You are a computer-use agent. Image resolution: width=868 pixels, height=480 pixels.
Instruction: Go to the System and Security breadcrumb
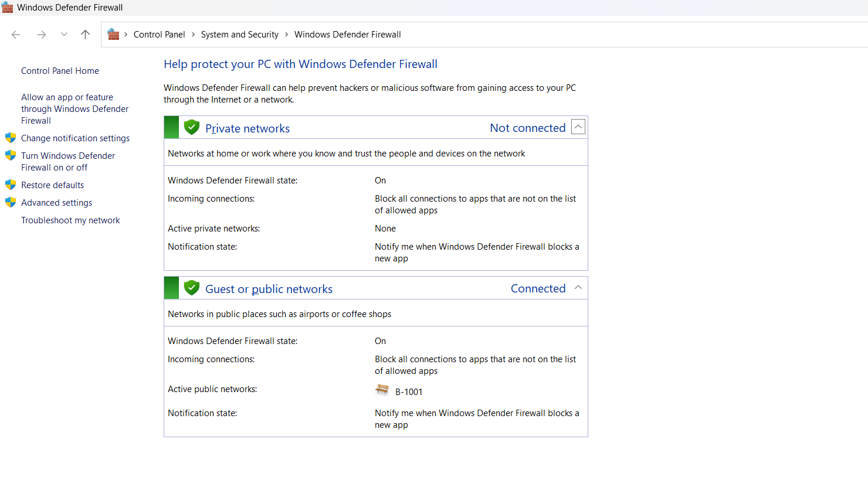coord(239,35)
